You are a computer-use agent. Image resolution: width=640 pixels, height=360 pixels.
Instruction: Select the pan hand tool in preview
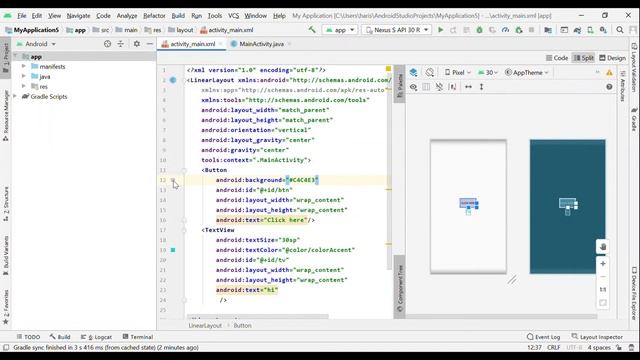tap(603, 247)
